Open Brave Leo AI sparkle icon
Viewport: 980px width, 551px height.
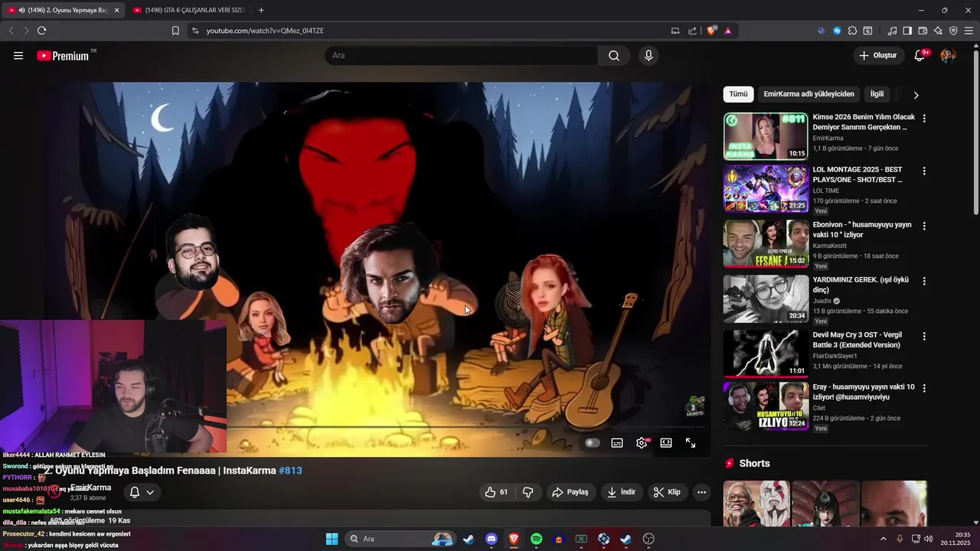938,31
